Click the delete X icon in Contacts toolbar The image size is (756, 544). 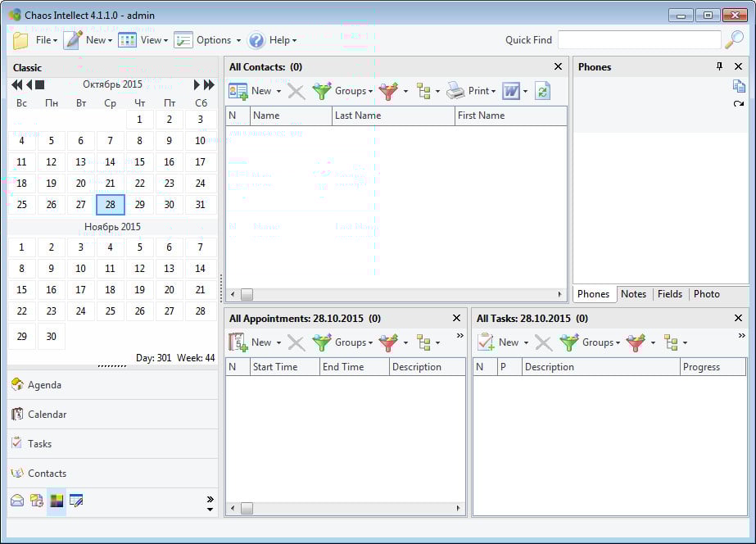[x=297, y=91]
